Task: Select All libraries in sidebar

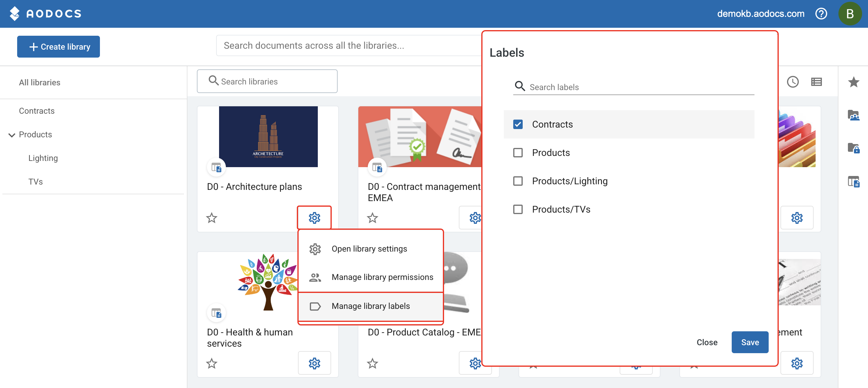Action: click(x=39, y=82)
